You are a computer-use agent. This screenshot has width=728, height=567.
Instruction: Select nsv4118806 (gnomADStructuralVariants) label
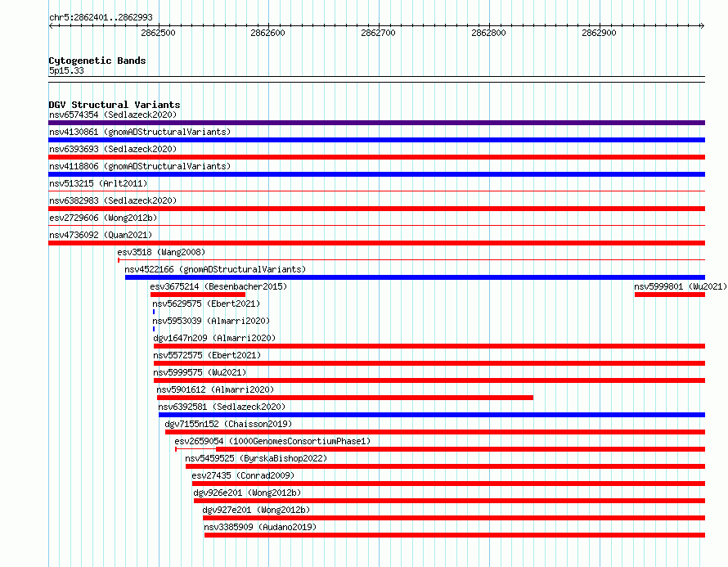(x=140, y=166)
